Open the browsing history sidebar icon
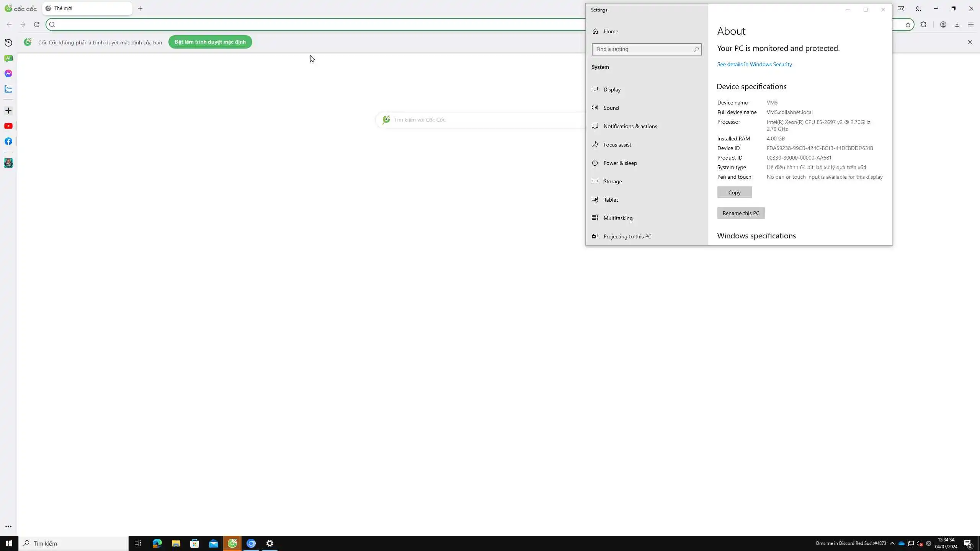This screenshot has height=551, width=980. 8,43
